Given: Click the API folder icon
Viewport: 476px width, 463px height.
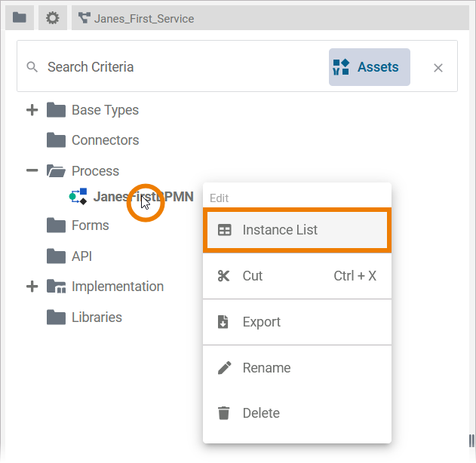Looking at the screenshot, I should pos(56,256).
